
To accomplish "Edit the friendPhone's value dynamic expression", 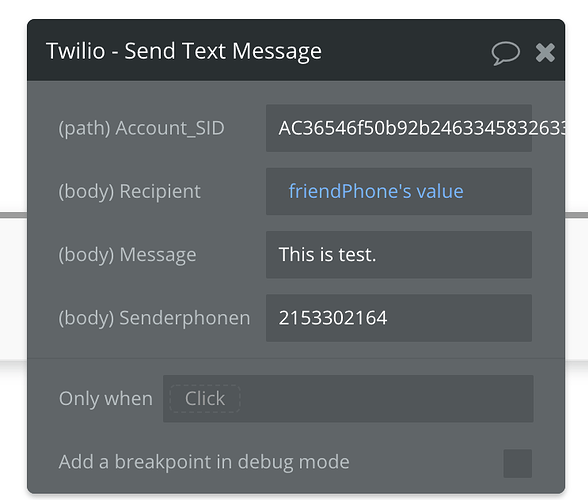I will point(376,191).
